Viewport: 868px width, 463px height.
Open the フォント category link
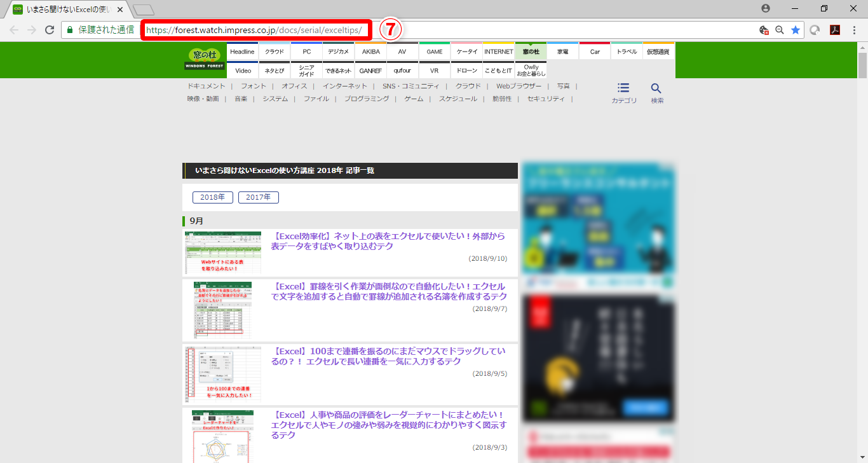point(254,86)
